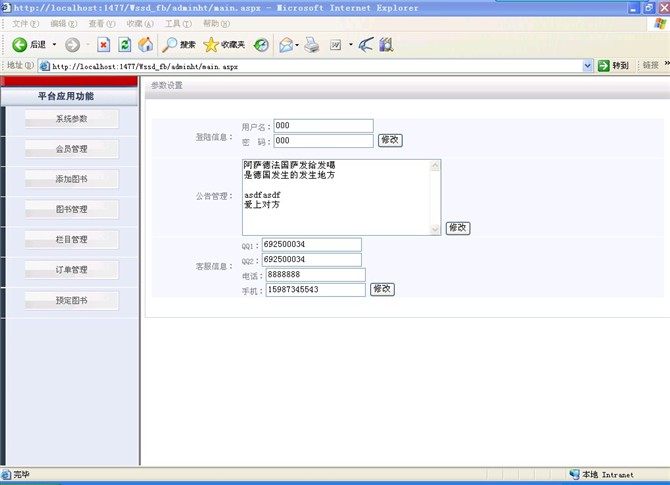The width and height of the screenshot is (670, 485).
Task: Expand the Edit icon dropdown arrow
Action: [350, 44]
